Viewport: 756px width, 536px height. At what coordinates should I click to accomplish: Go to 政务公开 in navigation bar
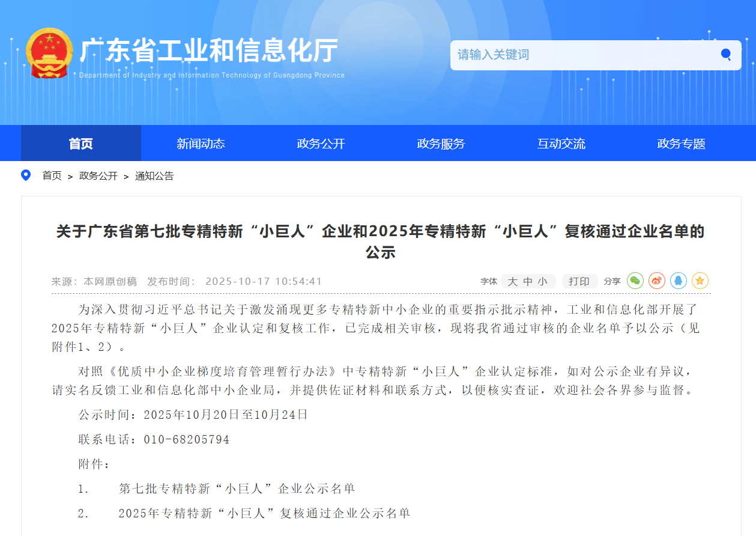coord(321,144)
